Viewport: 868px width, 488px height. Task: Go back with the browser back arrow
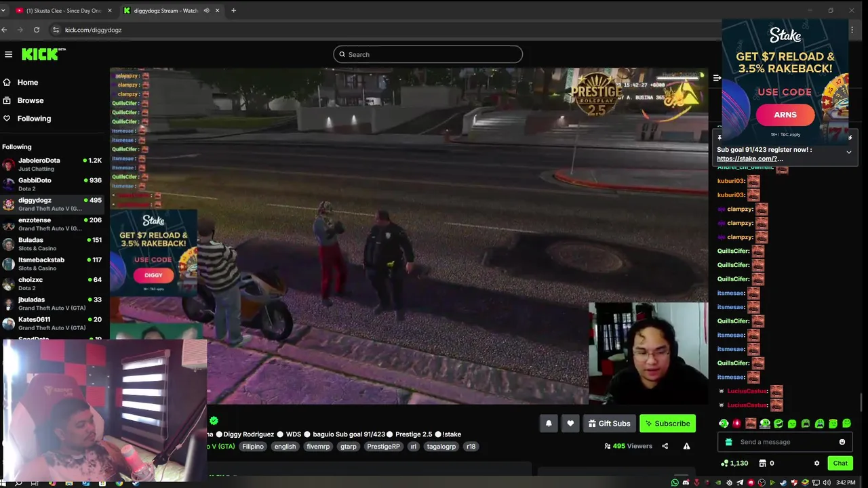coord(5,30)
